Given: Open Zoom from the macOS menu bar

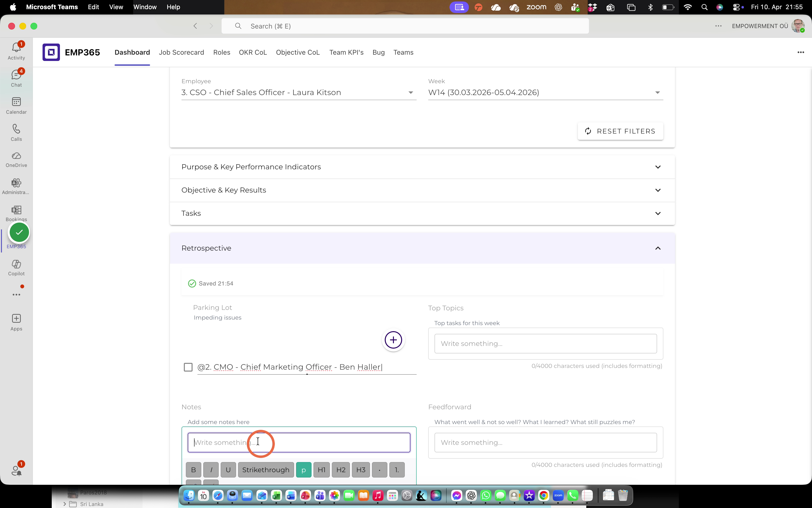Looking at the screenshot, I should tap(536, 7).
